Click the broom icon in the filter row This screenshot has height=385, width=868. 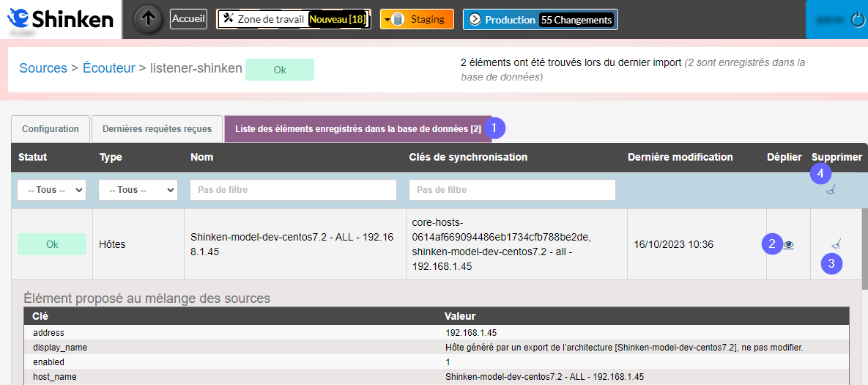[x=830, y=190]
